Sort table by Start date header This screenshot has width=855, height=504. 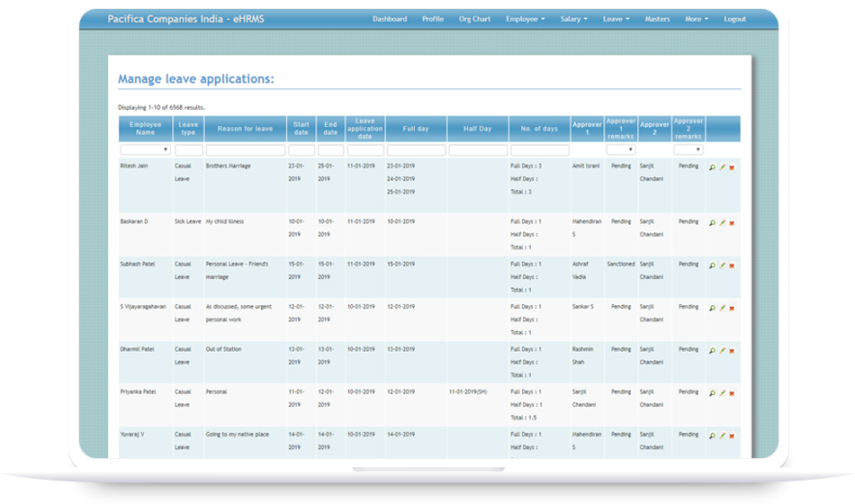pos(301,129)
